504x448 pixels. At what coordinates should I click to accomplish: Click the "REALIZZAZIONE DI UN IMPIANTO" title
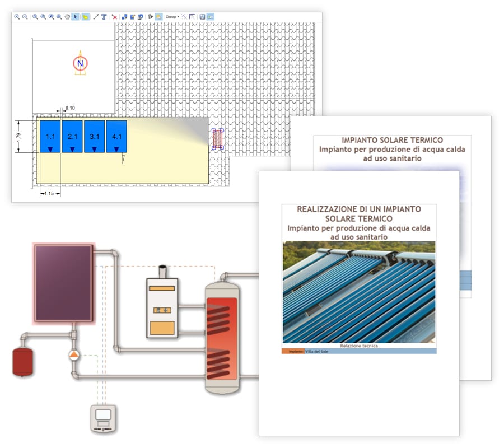pos(359,209)
